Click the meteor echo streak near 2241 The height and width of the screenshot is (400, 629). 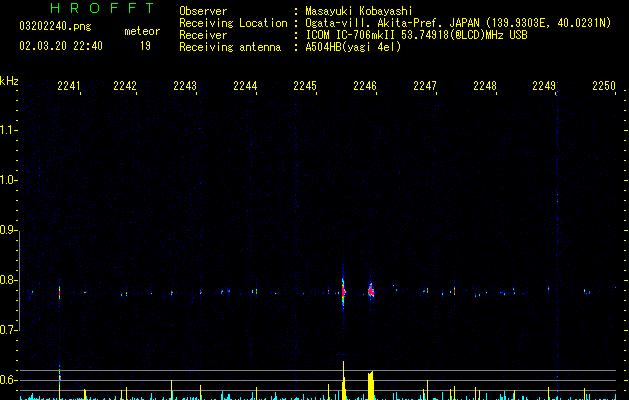click(59, 292)
